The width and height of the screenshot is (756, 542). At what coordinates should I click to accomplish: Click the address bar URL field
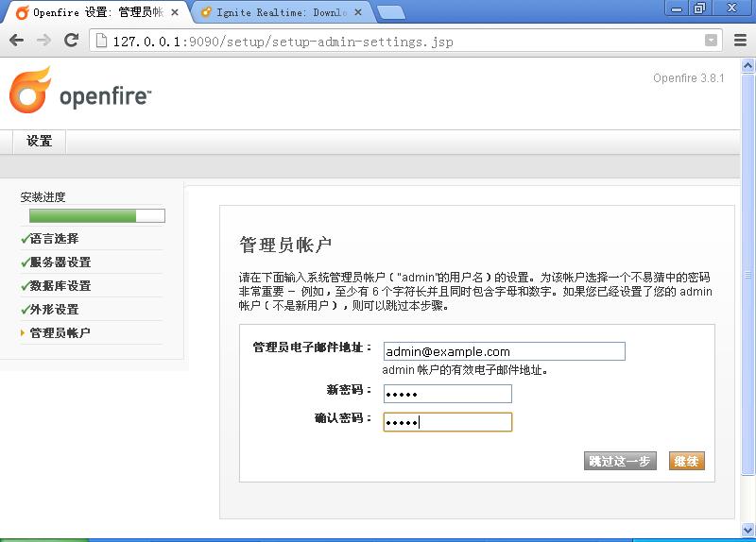(x=405, y=42)
